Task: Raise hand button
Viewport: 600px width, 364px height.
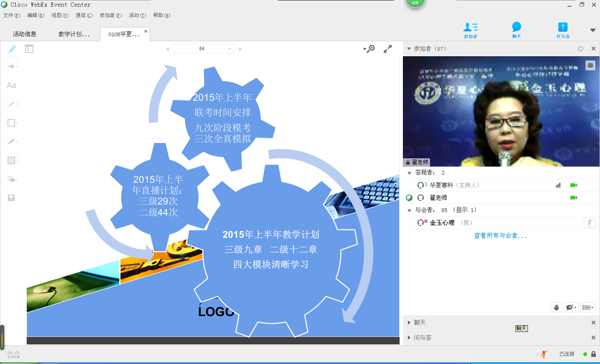Action: point(556,307)
